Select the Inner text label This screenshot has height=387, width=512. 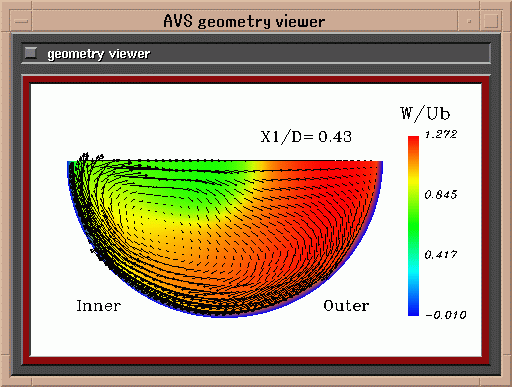pos(99,306)
